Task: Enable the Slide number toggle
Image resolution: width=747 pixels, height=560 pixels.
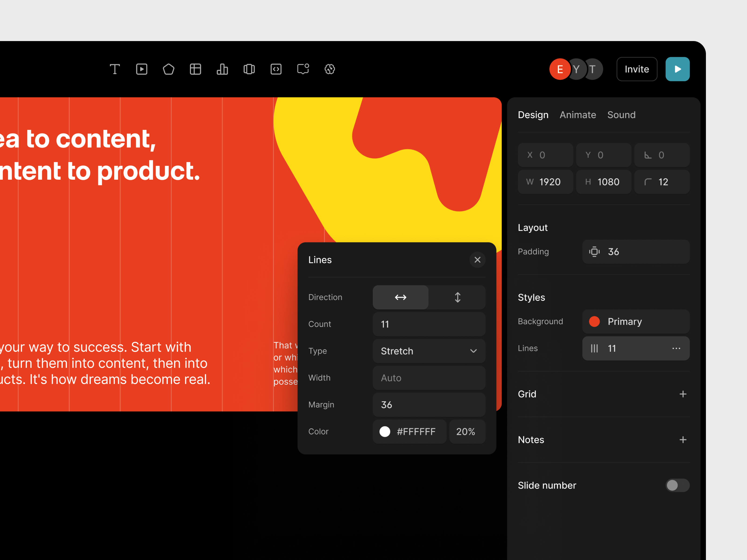Action: point(677,485)
